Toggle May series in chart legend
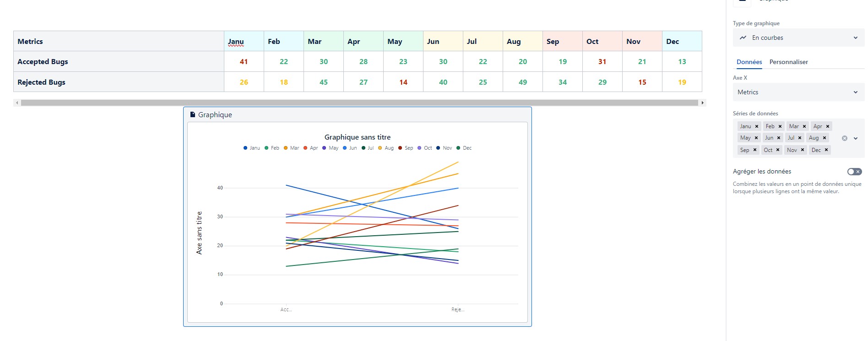The height and width of the screenshot is (341, 868). [331, 148]
